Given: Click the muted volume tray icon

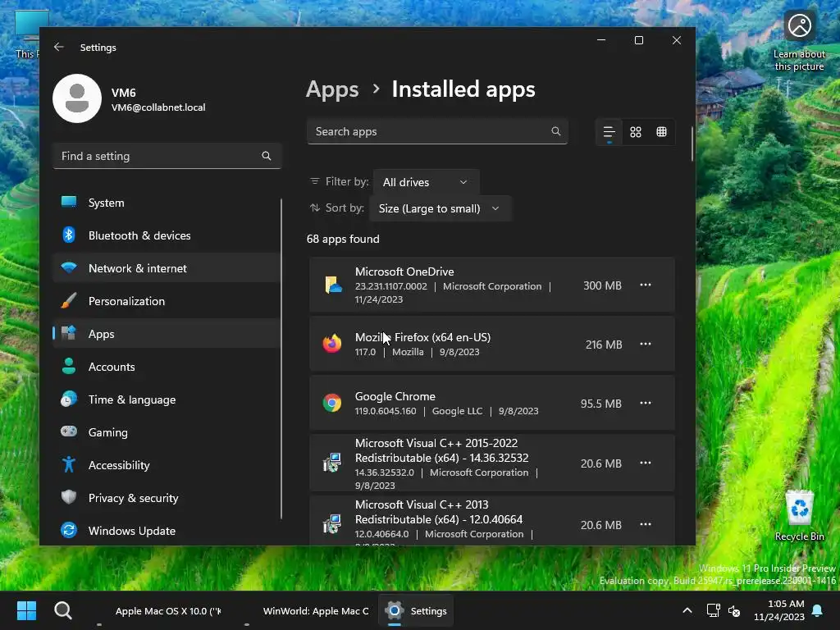Looking at the screenshot, I should pos(734,610).
